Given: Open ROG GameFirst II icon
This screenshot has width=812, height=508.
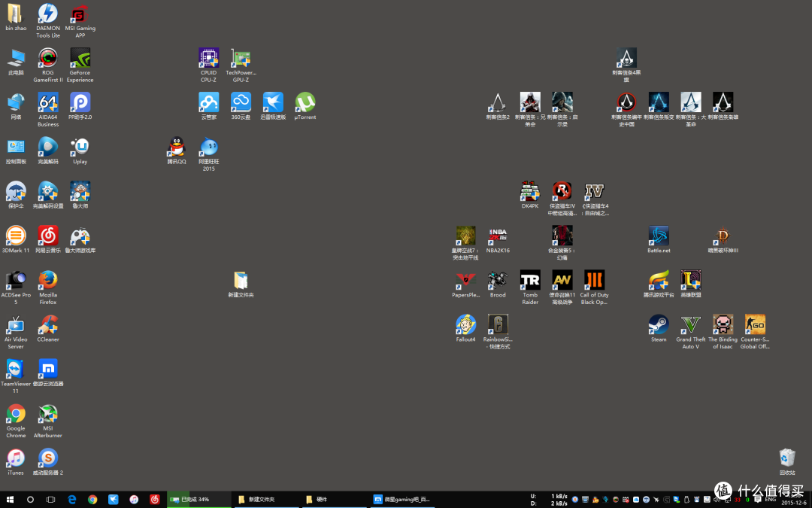Looking at the screenshot, I should (x=47, y=65).
